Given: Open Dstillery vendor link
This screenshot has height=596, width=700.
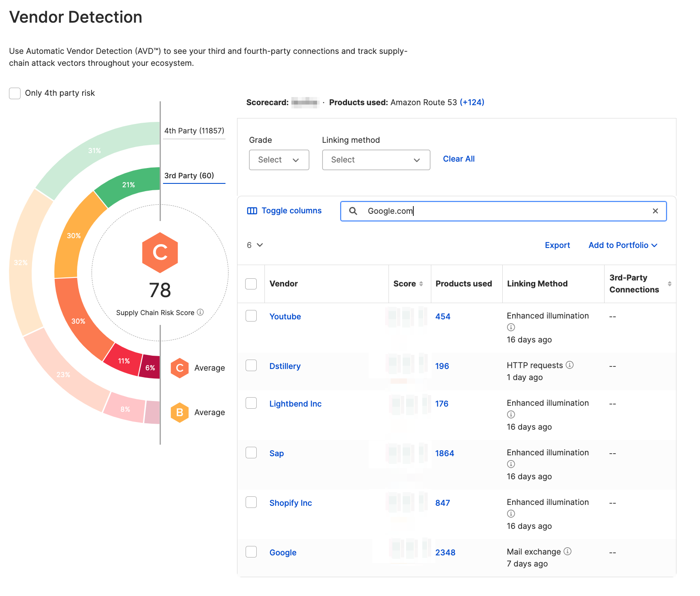Looking at the screenshot, I should pyautogui.click(x=285, y=366).
